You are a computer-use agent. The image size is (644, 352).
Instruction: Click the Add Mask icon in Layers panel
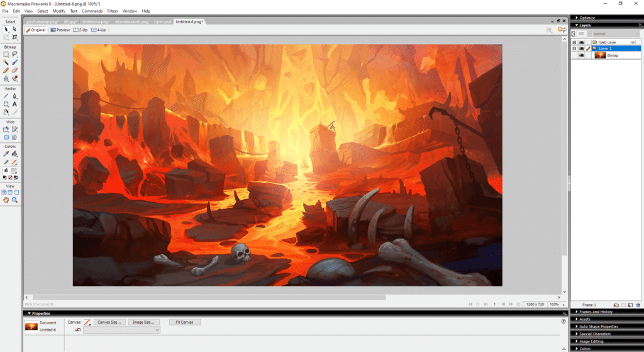623,305
